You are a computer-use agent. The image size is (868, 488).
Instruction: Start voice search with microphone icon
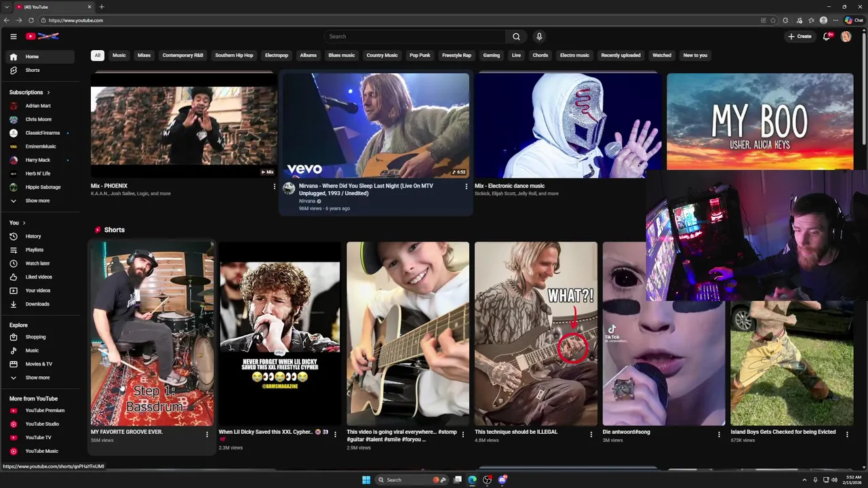539,37
